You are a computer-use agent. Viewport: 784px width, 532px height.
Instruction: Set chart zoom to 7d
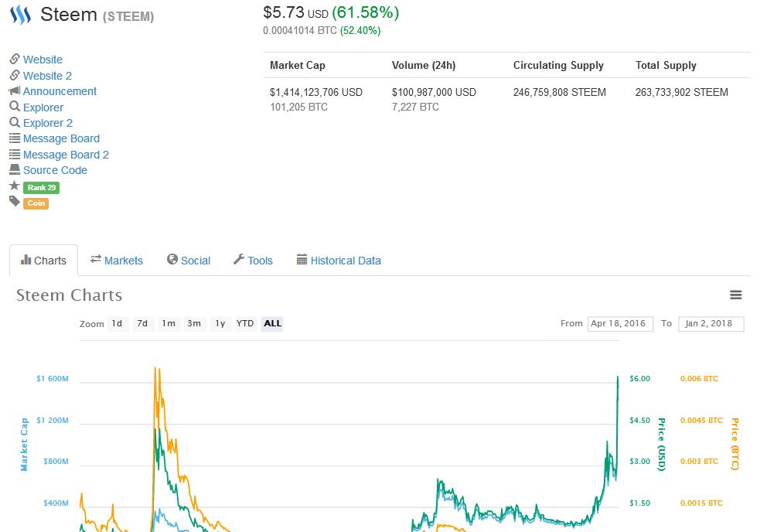142,323
